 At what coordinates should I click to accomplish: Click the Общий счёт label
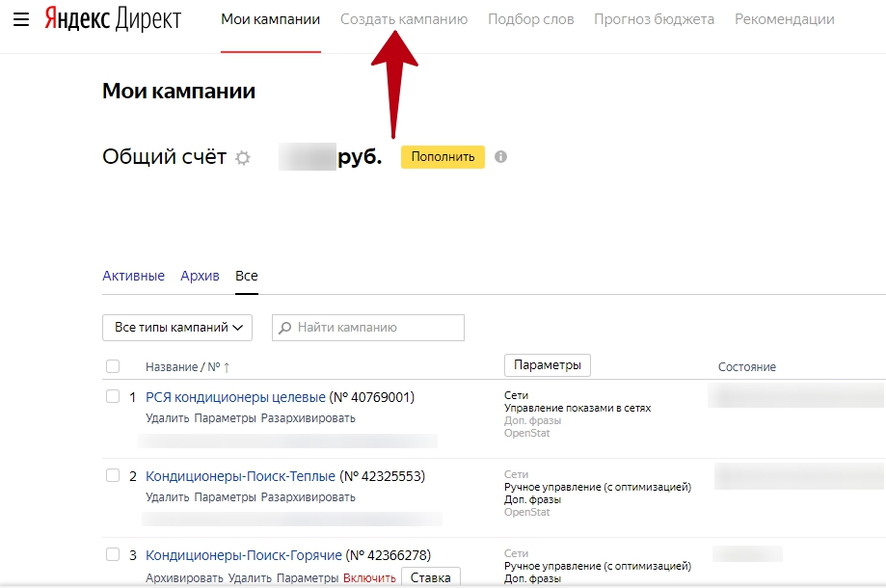click(x=165, y=156)
